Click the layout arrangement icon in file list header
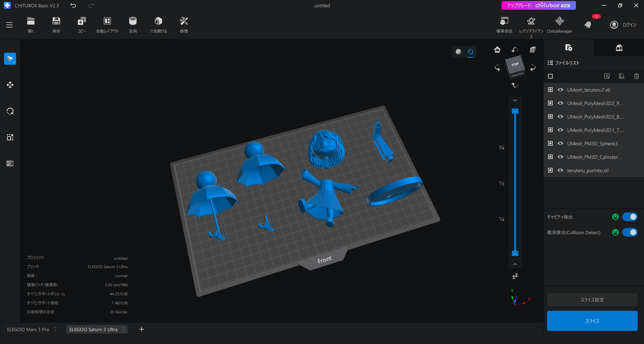644x344 pixels. (x=622, y=76)
